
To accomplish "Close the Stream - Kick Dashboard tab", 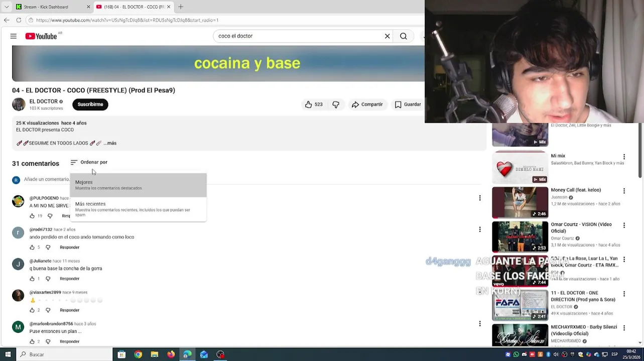I will click(x=88, y=7).
